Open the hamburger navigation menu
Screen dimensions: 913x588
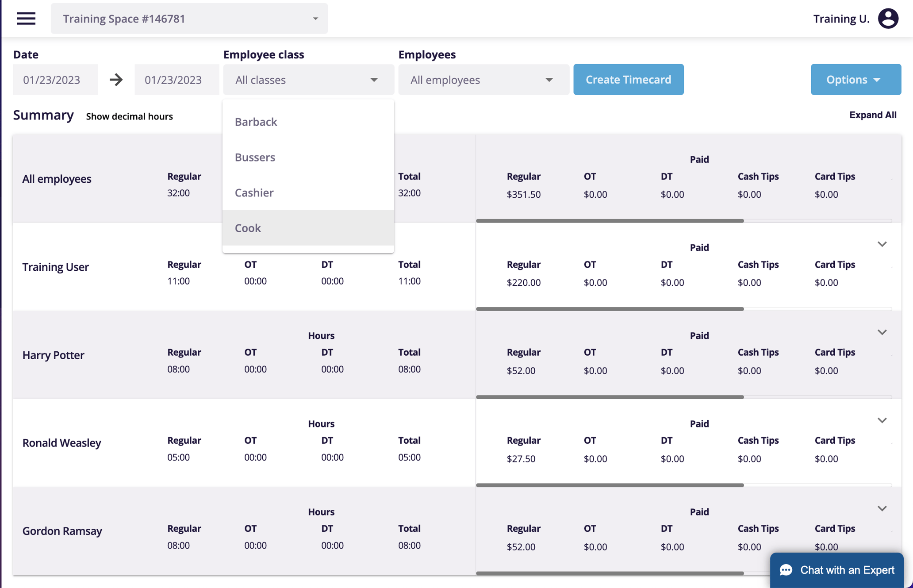(x=26, y=19)
